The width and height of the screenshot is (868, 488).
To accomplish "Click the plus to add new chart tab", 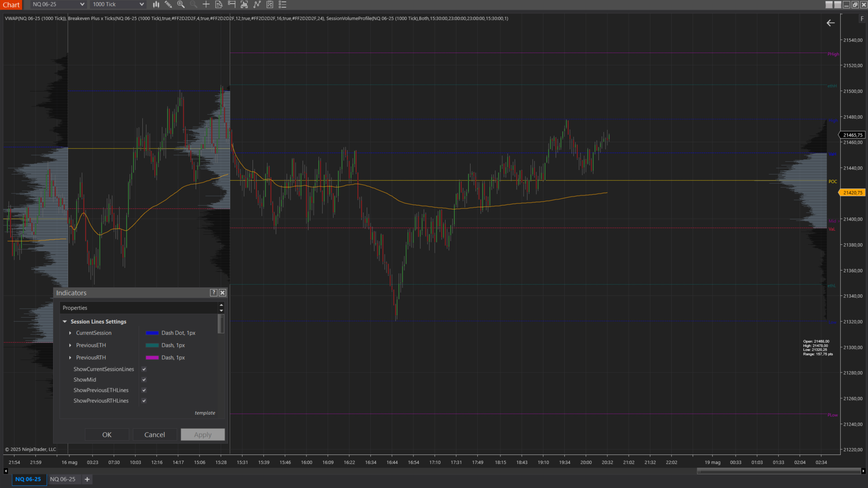I will (x=87, y=479).
